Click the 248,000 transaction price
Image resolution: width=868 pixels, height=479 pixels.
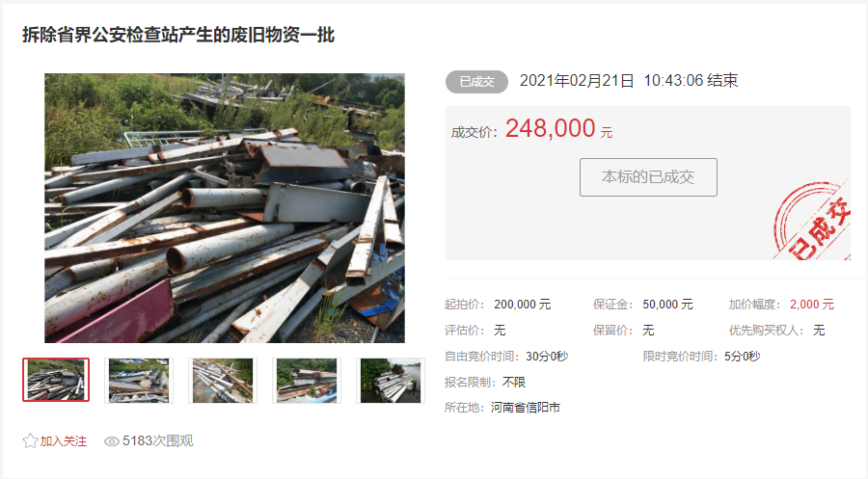551,128
